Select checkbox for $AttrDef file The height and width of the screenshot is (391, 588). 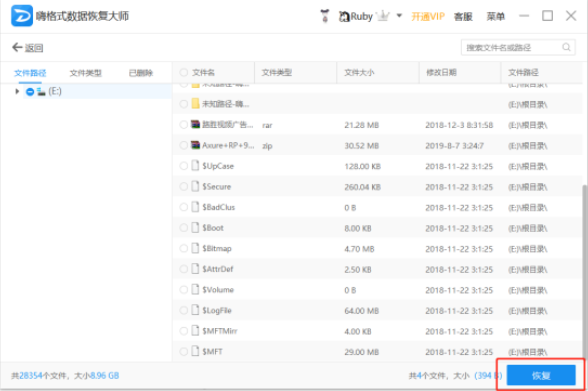click(x=183, y=269)
